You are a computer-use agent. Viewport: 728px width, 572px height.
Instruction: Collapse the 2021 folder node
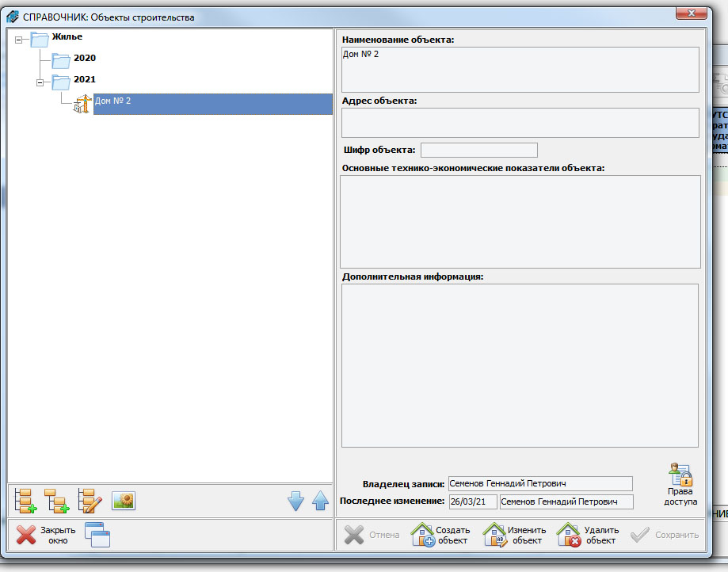(40, 81)
